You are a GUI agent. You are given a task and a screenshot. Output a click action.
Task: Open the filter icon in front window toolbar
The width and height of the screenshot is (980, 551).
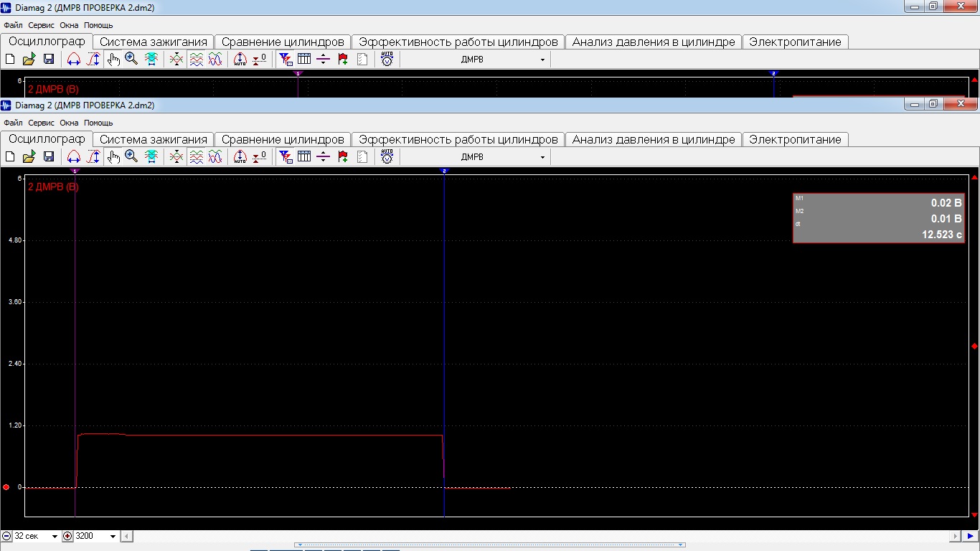pos(285,156)
